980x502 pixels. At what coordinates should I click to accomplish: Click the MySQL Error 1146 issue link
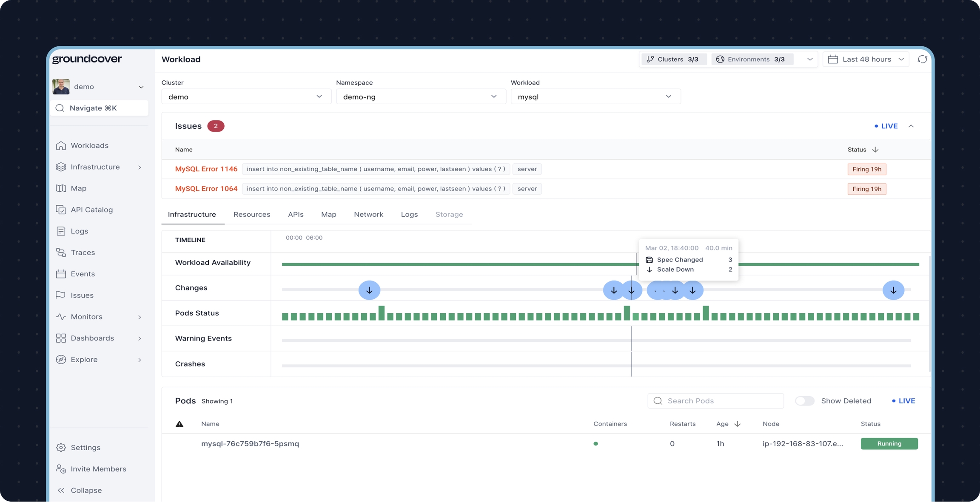206,169
